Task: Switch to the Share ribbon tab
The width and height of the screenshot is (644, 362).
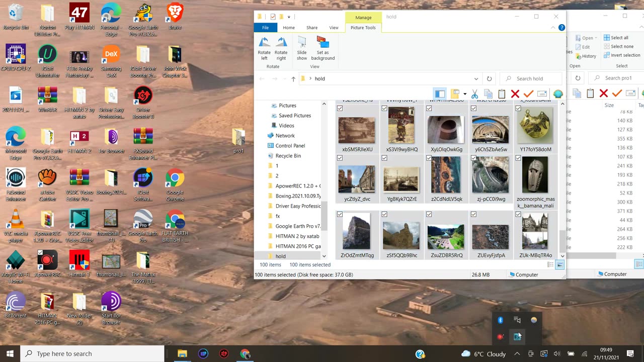Action: pyautogui.click(x=312, y=28)
